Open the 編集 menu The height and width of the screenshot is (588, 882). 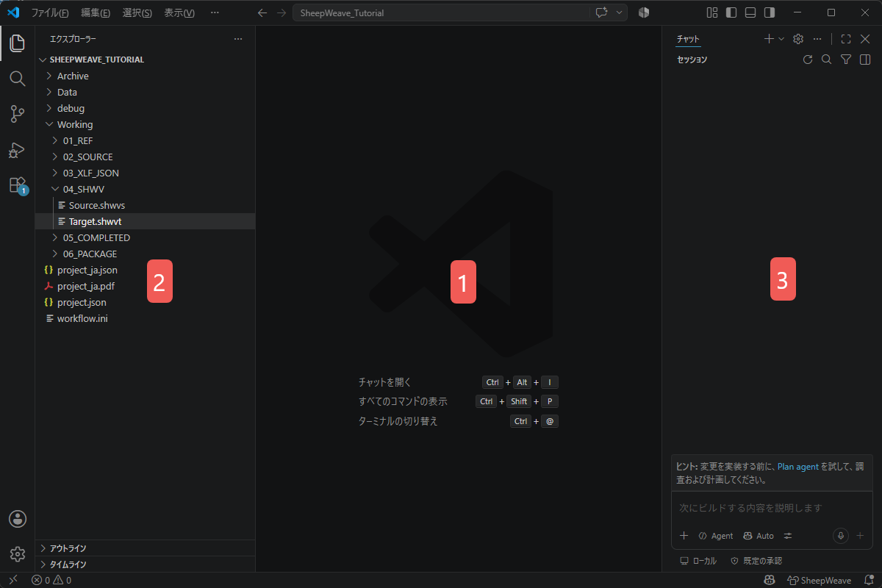pos(96,12)
